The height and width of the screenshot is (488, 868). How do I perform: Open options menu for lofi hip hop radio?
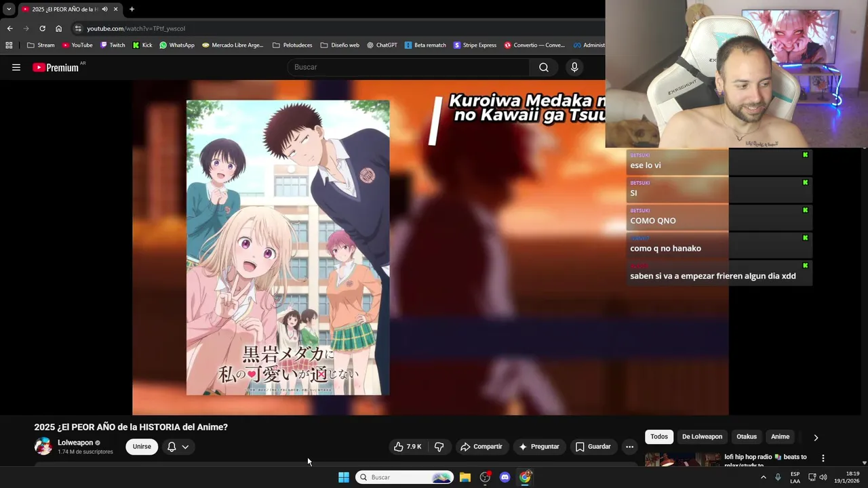click(823, 458)
